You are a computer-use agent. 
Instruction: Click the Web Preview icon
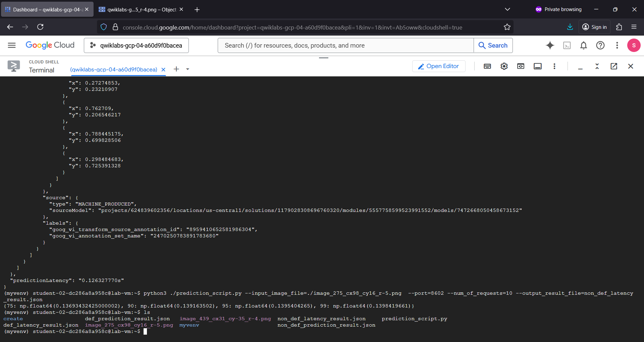tap(521, 66)
